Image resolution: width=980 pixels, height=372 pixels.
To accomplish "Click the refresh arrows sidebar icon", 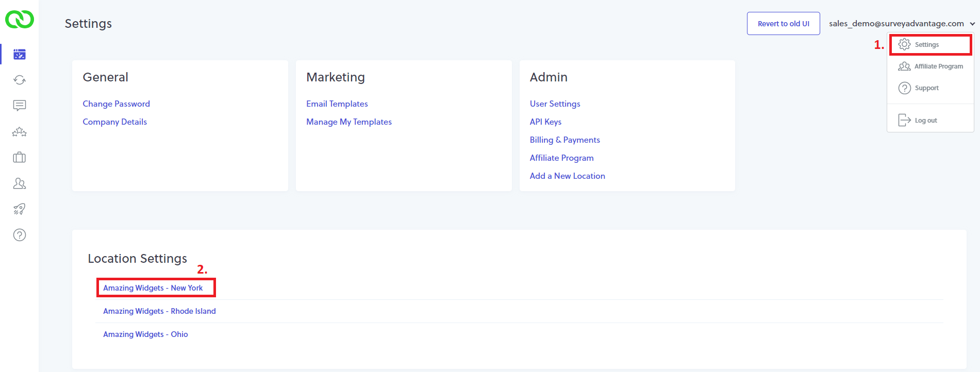I will pos(20,80).
